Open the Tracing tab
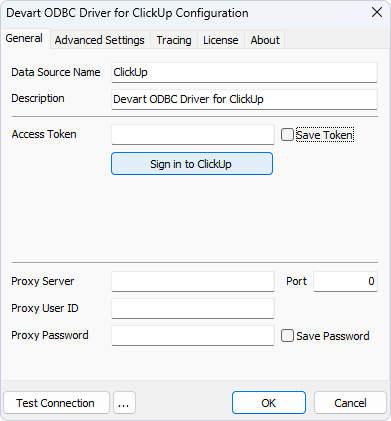Viewport: 391px width, 421px height. coord(174,40)
